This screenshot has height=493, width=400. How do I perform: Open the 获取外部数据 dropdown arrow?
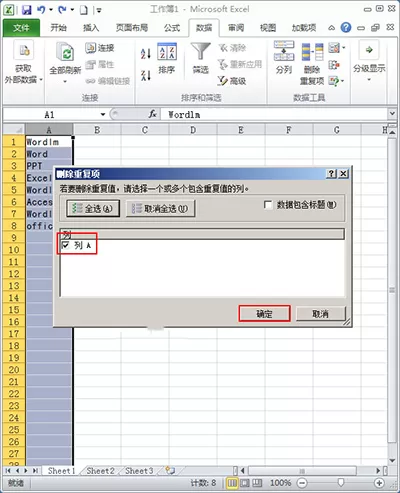(41, 80)
